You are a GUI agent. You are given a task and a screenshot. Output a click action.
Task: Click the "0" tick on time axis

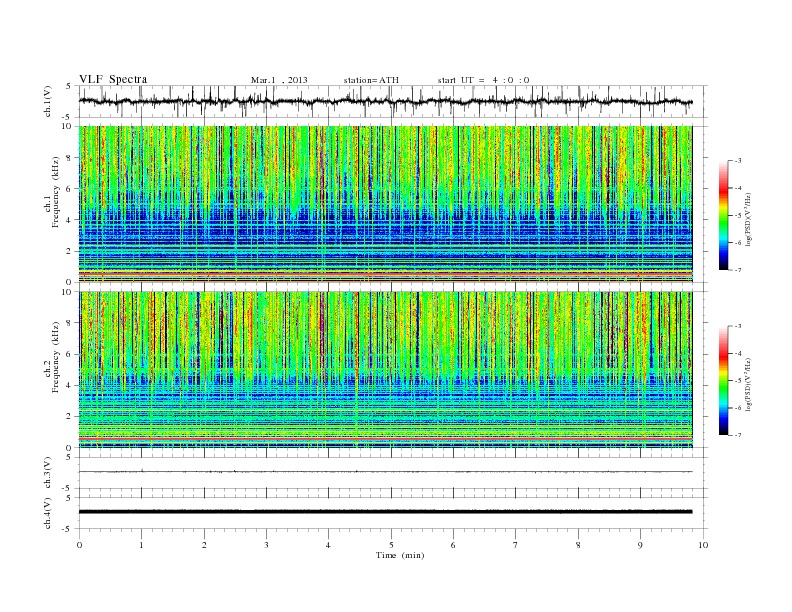(x=79, y=545)
